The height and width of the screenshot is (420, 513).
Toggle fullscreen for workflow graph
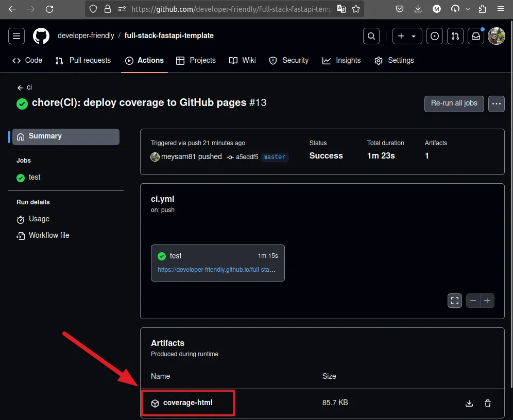coord(455,301)
